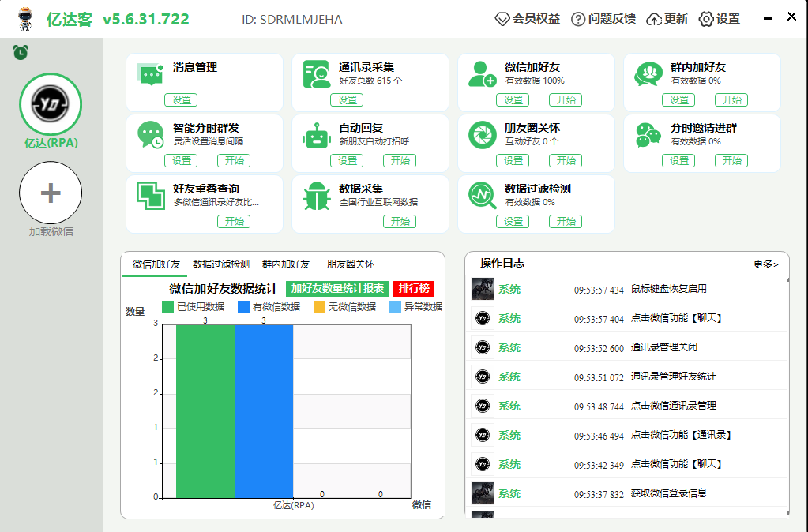The height and width of the screenshot is (532, 808).
Task: Click the 数据过滤检测 magnifier pulse icon
Action: (483, 196)
